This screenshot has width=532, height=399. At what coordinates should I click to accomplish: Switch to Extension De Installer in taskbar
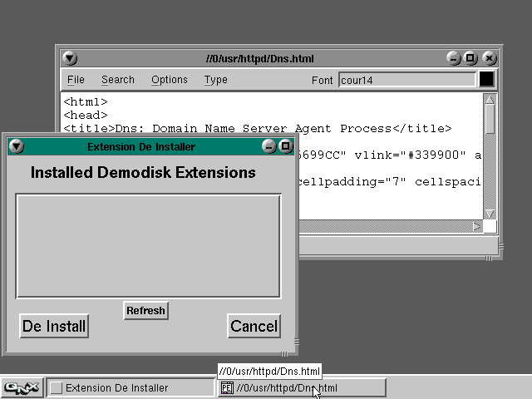[129, 387]
